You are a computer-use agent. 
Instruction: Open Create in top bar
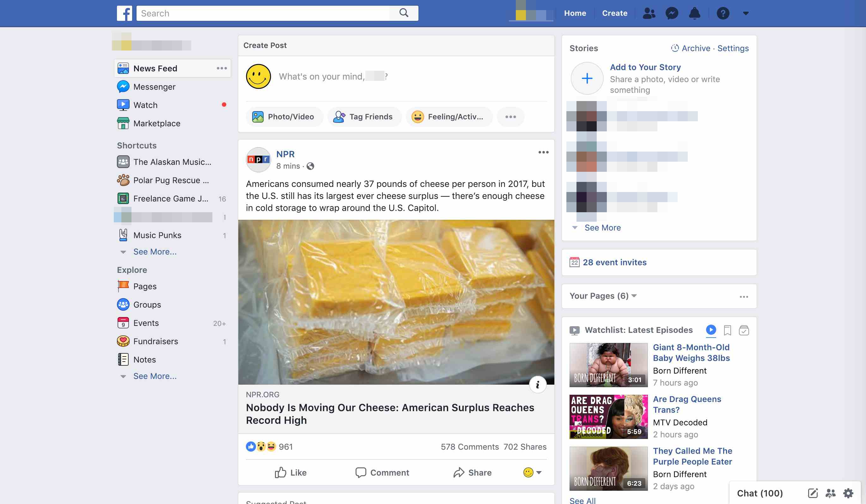pyautogui.click(x=614, y=13)
